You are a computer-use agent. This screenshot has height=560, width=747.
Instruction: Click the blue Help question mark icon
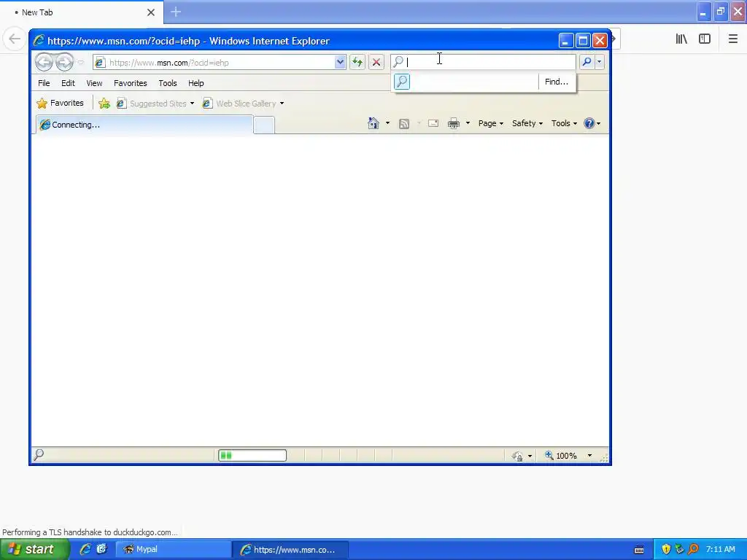click(x=589, y=123)
